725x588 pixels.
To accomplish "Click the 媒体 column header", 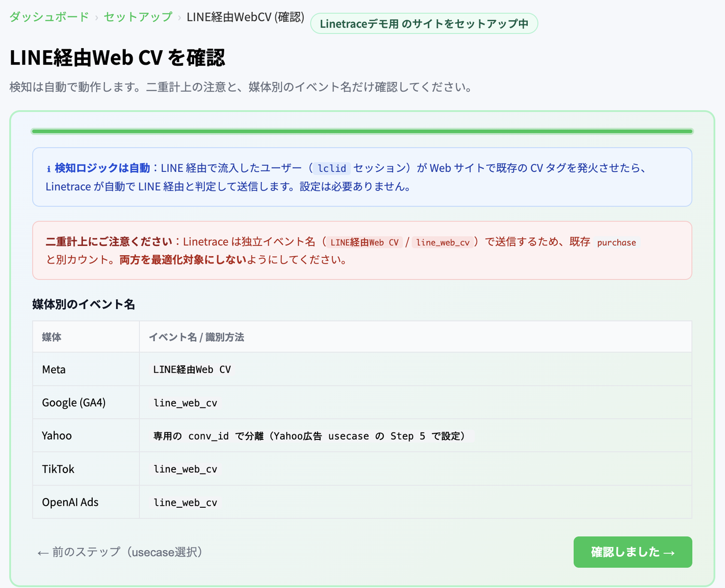I will tap(52, 337).
